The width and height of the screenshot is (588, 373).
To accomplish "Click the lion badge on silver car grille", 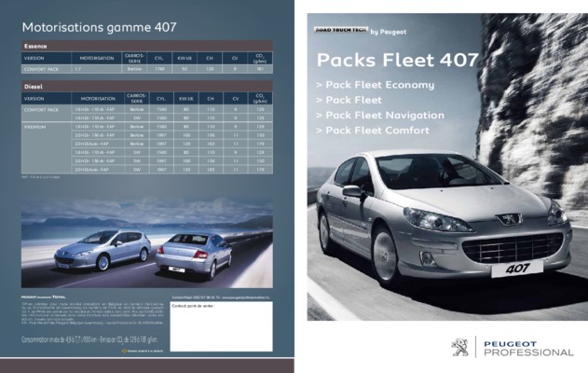I will click(509, 219).
